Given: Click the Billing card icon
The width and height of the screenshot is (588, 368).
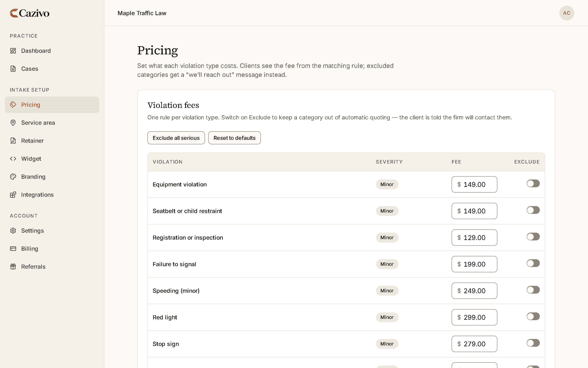Looking at the screenshot, I should [x=13, y=248].
